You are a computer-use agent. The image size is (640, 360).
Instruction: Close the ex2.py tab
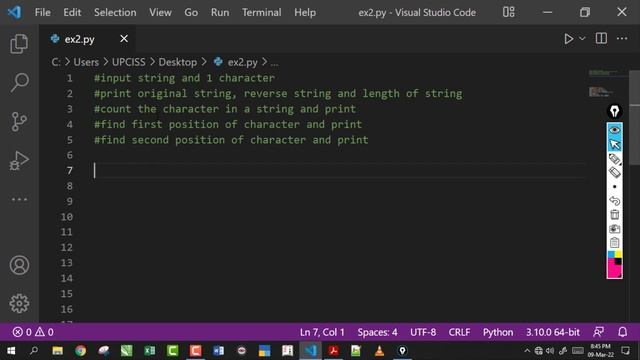coord(124,39)
